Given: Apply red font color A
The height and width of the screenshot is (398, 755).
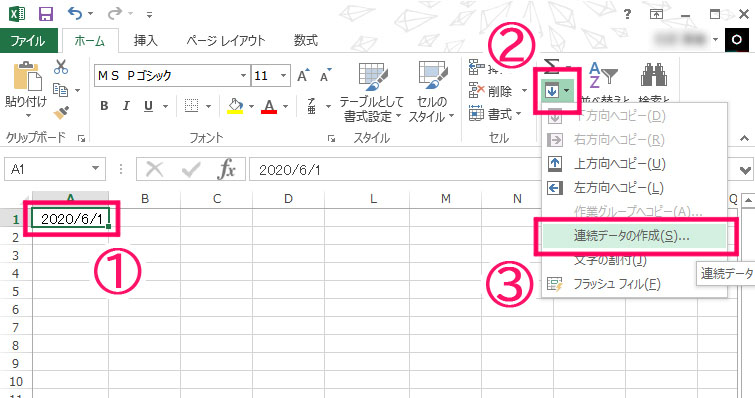Looking at the screenshot, I should click(x=269, y=106).
